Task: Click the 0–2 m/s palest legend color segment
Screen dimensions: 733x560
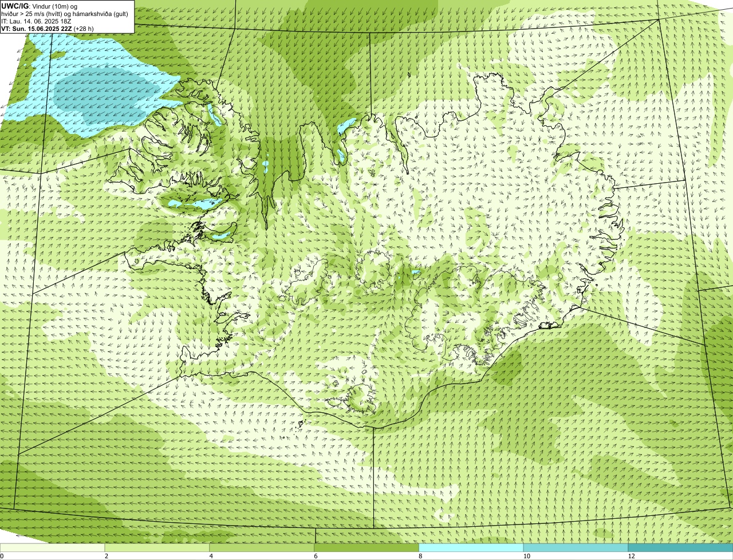Action: 53,548
